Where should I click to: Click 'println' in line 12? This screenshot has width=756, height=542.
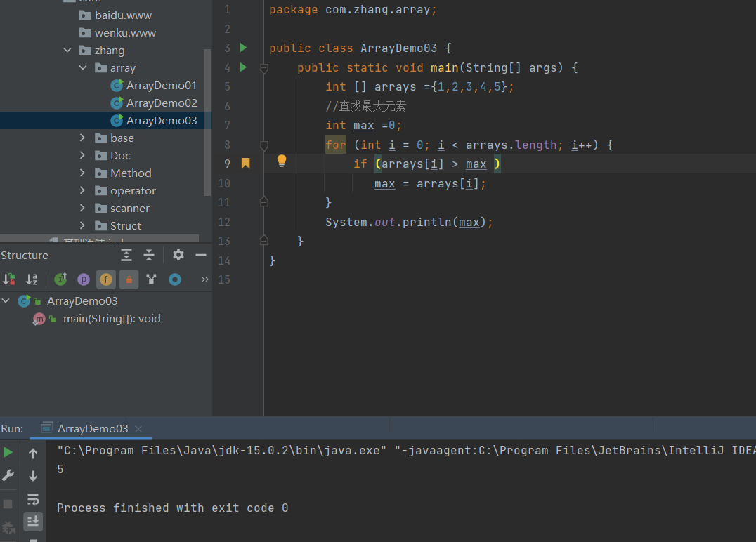coord(426,222)
